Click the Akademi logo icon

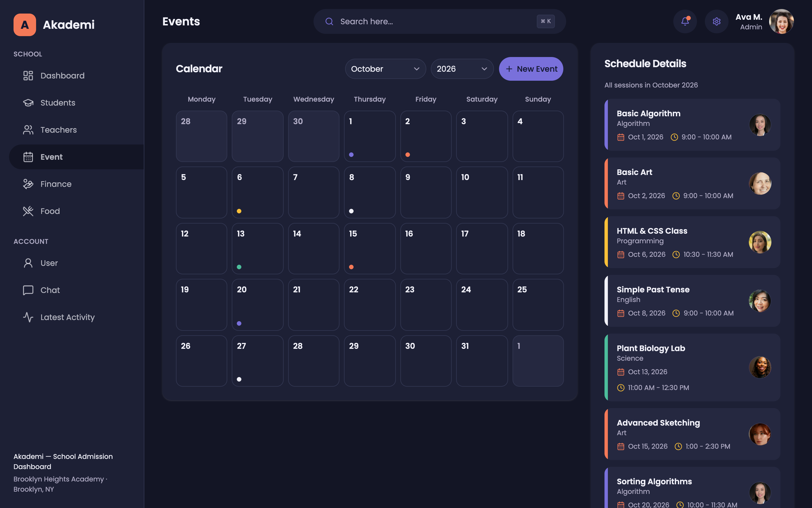(25, 25)
